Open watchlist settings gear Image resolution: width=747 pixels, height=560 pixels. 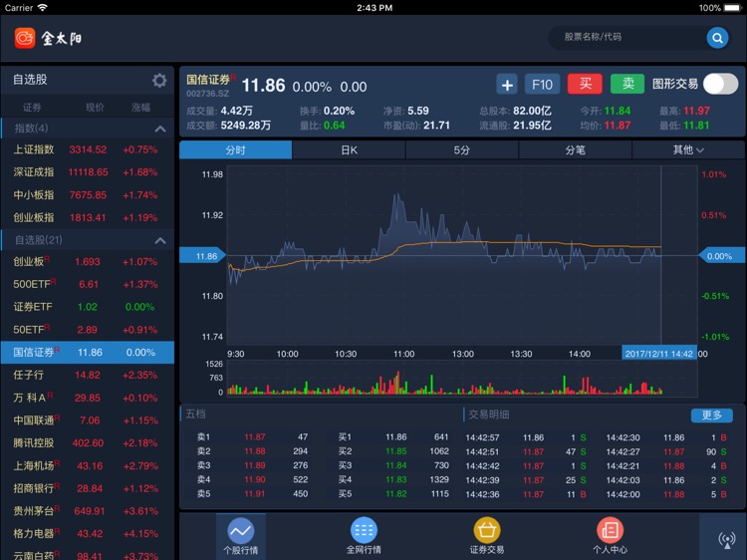(x=159, y=81)
